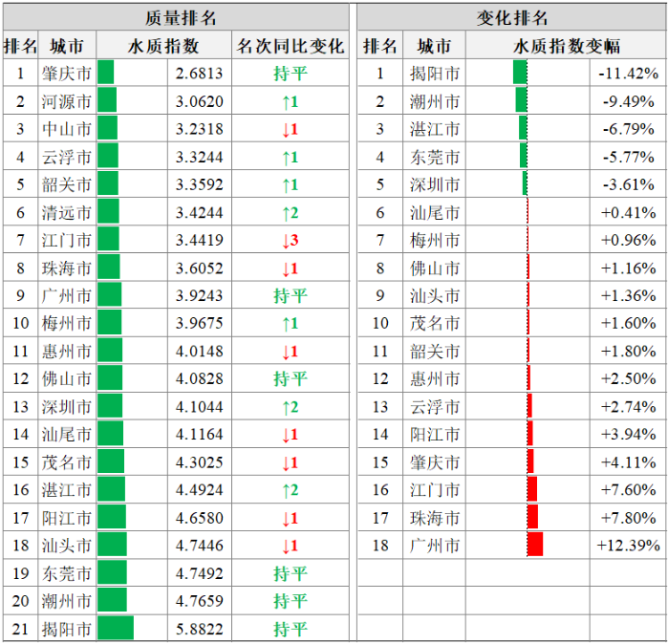The image size is (668, 644).
Task: Select the 水质指数变幅 column header
Action: (x=566, y=46)
